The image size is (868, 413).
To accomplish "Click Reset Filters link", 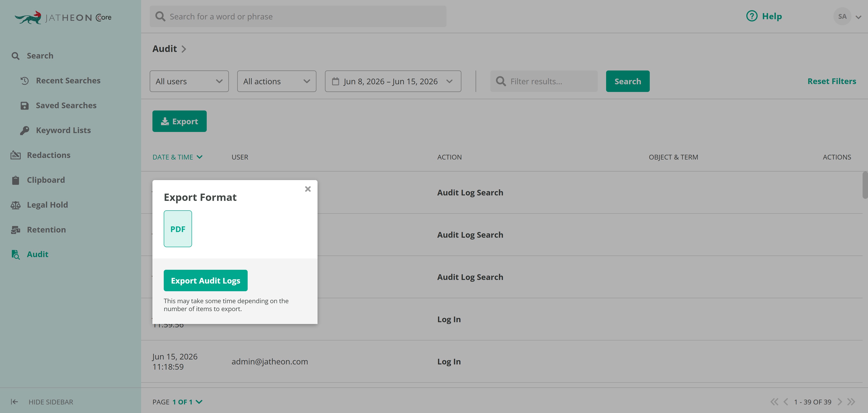I will point(832,81).
